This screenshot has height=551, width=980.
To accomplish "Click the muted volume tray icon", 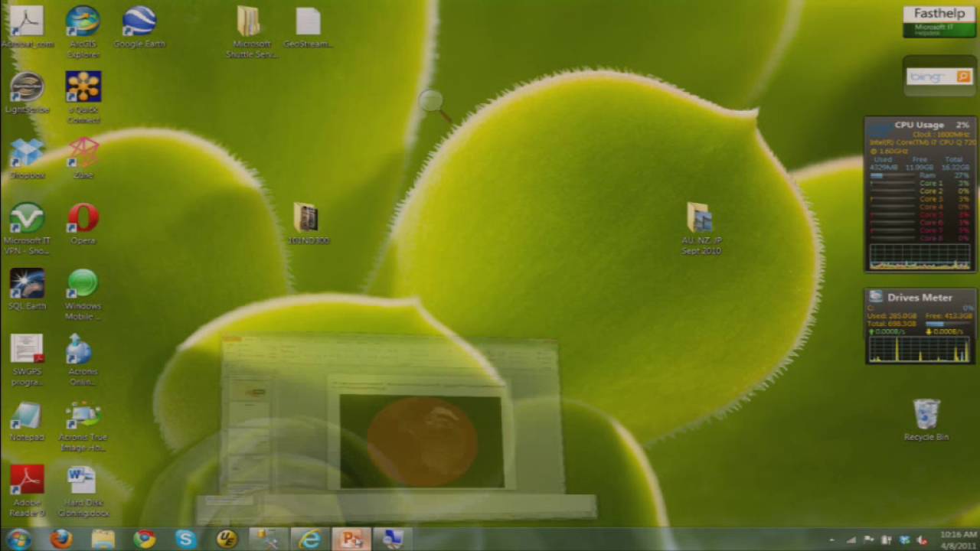I will (x=922, y=540).
